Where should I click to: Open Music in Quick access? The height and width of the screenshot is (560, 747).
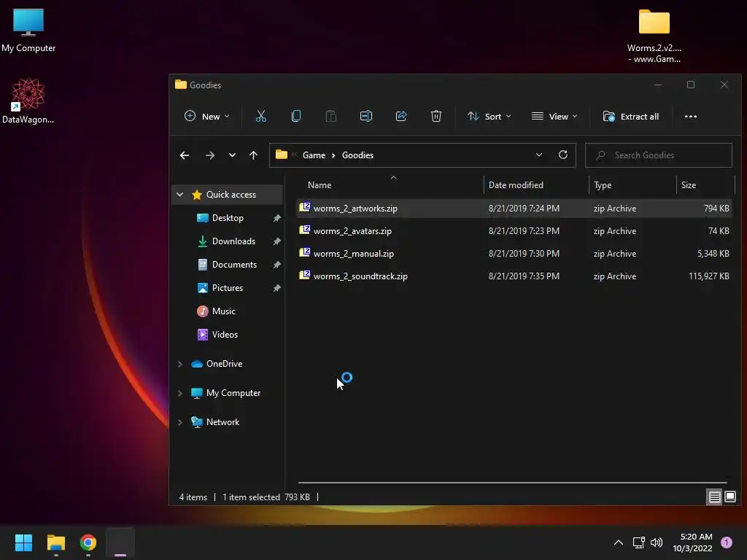pyautogui.click(x=223, y=311)
